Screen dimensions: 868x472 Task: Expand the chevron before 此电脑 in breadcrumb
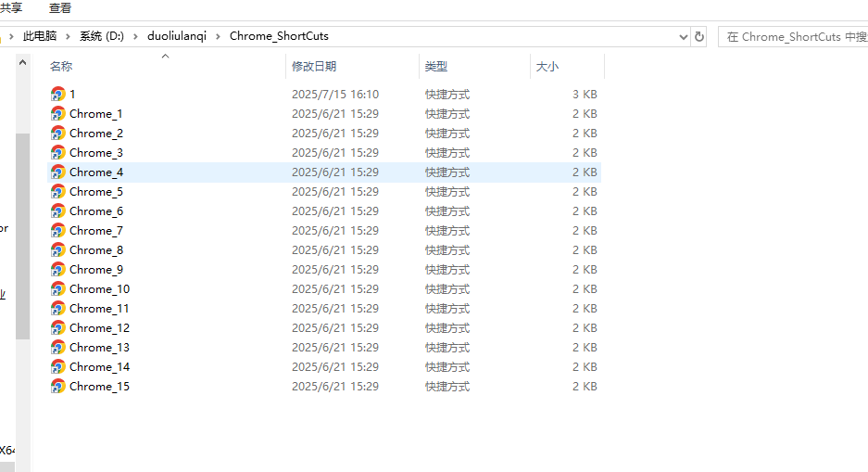[x=11, y=36]
